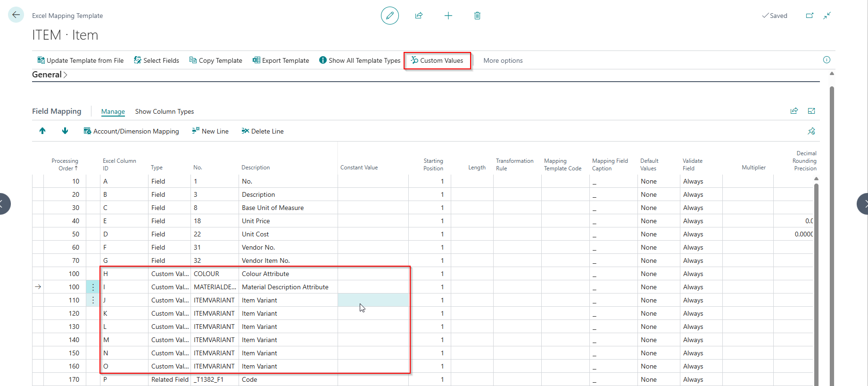Screen dimensions: 868x386
Task: Click the Saved status indicator
Action: [775, 16]
